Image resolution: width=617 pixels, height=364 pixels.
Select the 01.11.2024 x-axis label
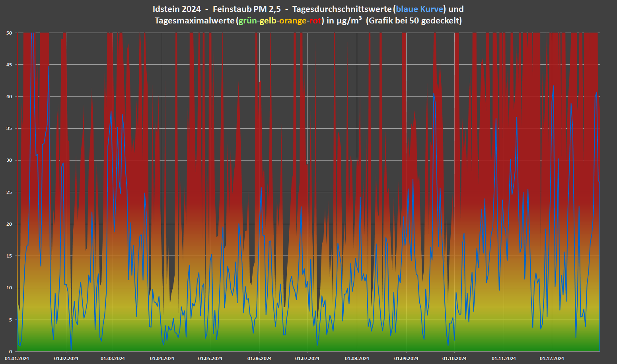click(x=504, y=358)
